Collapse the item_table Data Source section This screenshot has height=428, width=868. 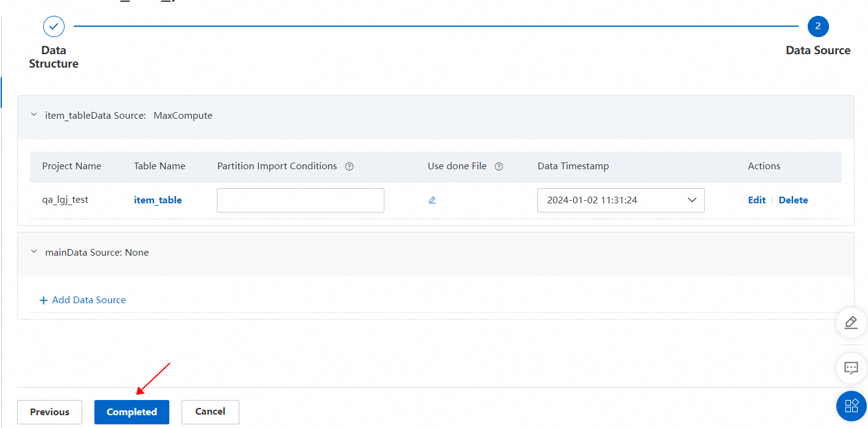pos(34,115)
